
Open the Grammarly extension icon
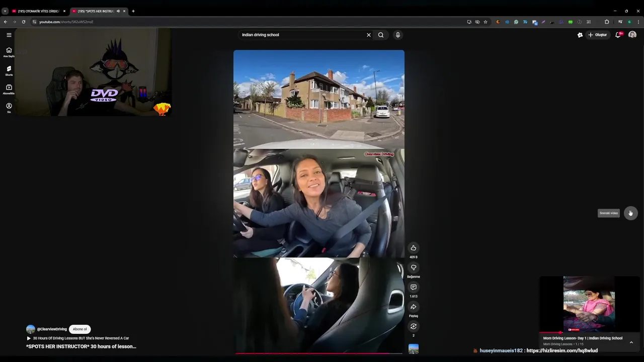point(516,22)
